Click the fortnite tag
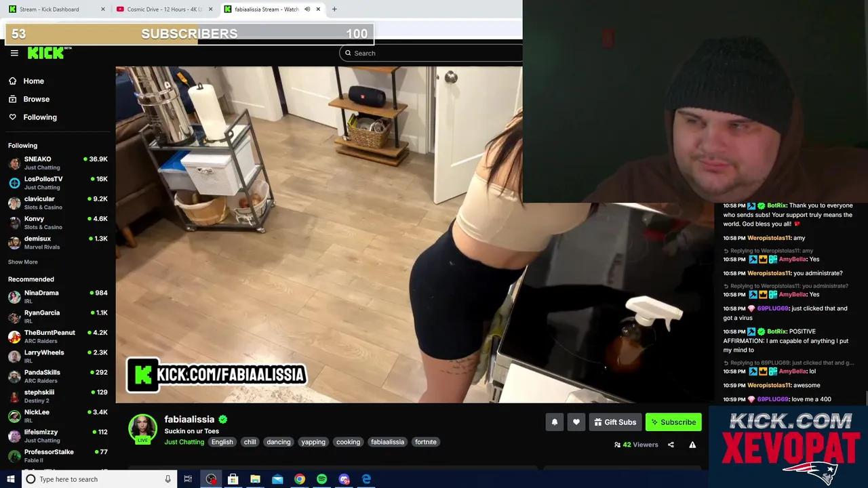868x488 pixels. (x=426, y=442)
